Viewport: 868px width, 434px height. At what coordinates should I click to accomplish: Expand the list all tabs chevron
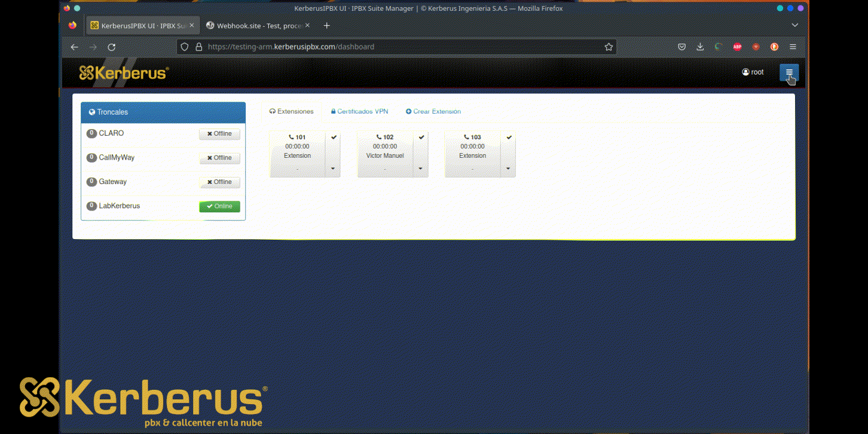coord(794,26)
